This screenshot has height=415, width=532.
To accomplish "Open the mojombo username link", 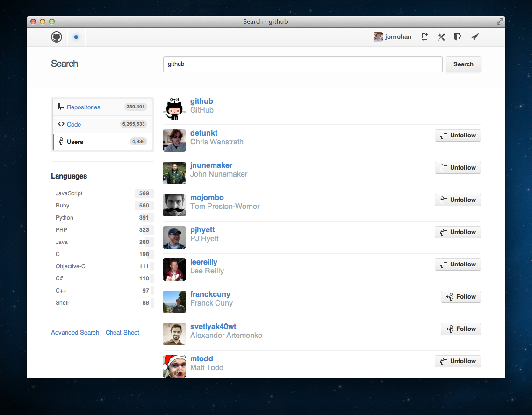I will click(x=207, y=197).
